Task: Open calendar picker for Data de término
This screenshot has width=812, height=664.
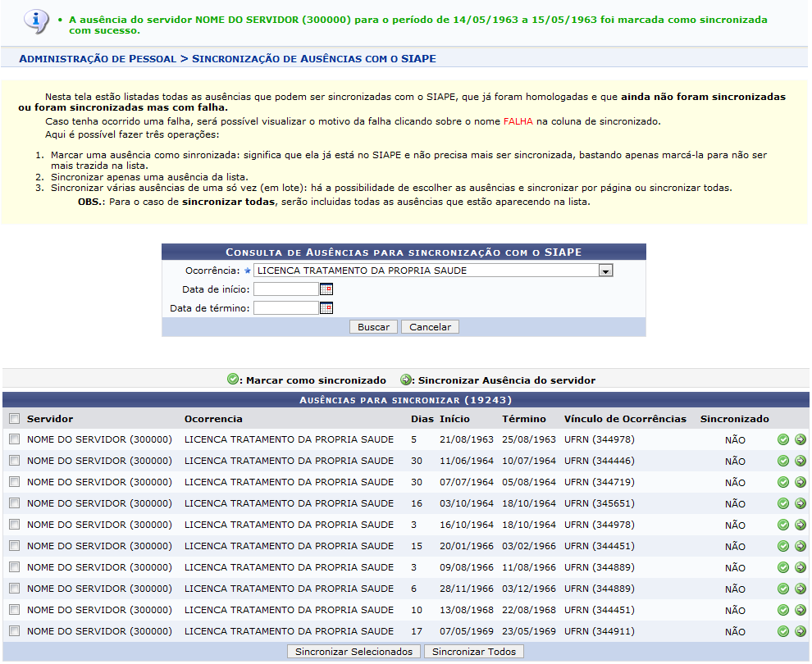Action: [x=326, y=308]
